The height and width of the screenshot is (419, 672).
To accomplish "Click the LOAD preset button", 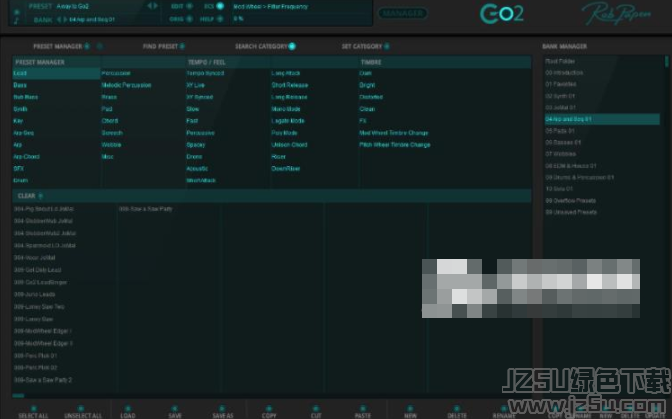I will coord(128,412).
